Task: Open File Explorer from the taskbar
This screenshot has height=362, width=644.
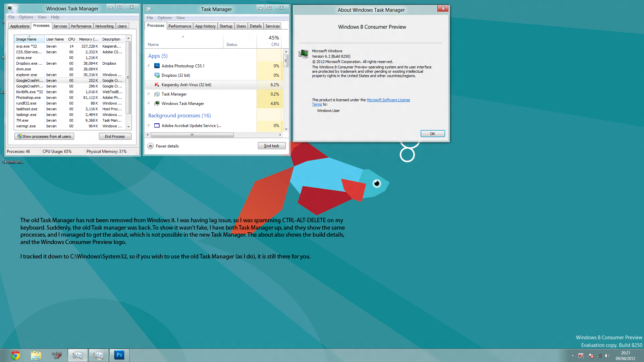Action: pos(36,355)
